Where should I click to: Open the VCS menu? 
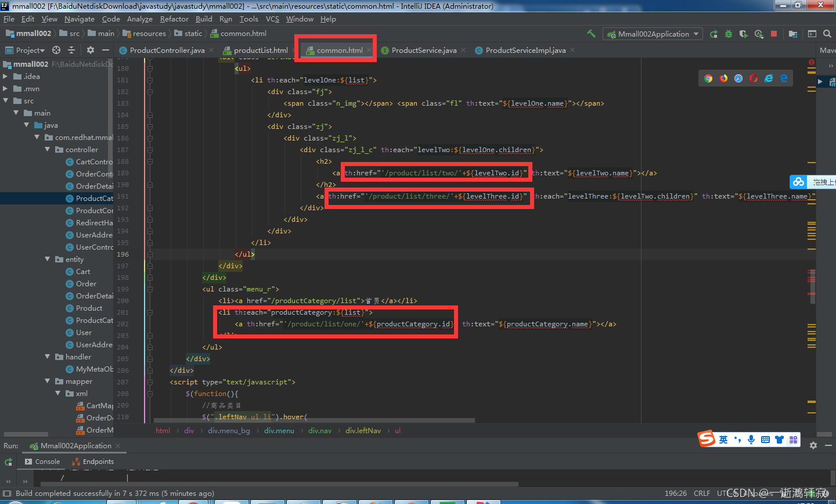272,19
